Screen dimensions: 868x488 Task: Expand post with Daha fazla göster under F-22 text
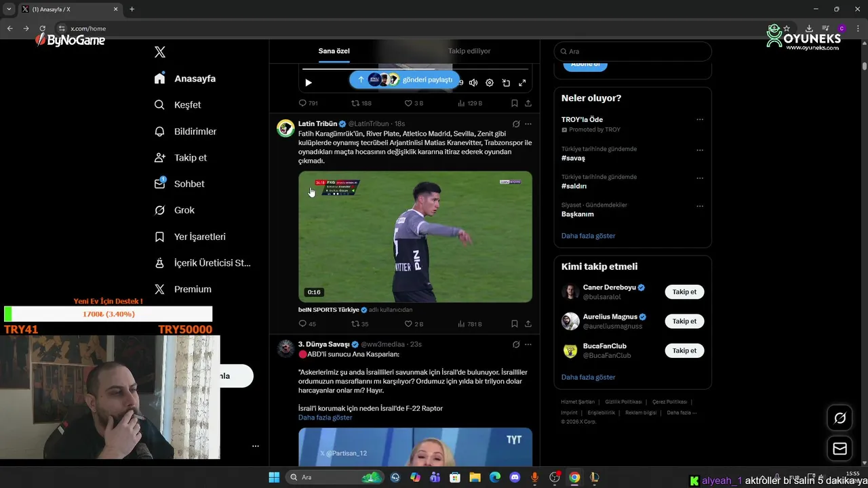pyautogui.click(x=325, y=418)
